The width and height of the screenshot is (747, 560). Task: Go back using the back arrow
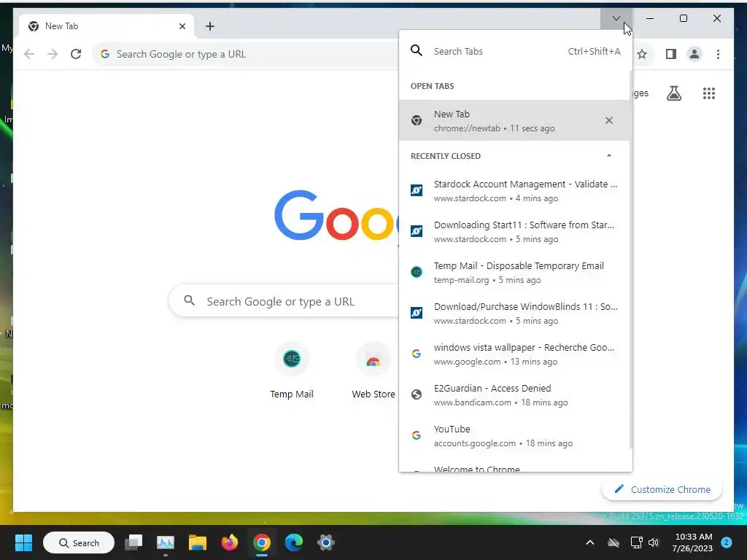(29, 54)
